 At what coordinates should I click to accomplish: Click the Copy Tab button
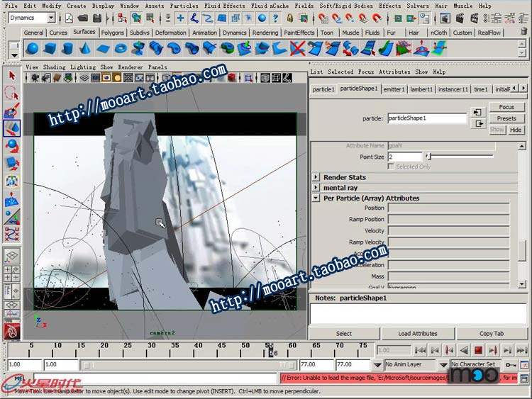tap(492, 334)
